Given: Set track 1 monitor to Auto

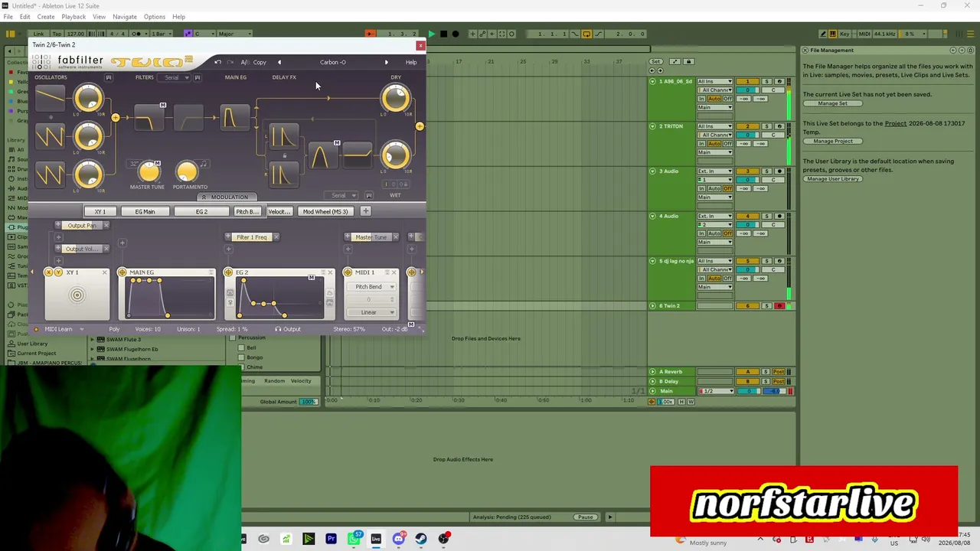Looking at the screenshot, I should tap(714, 99).
